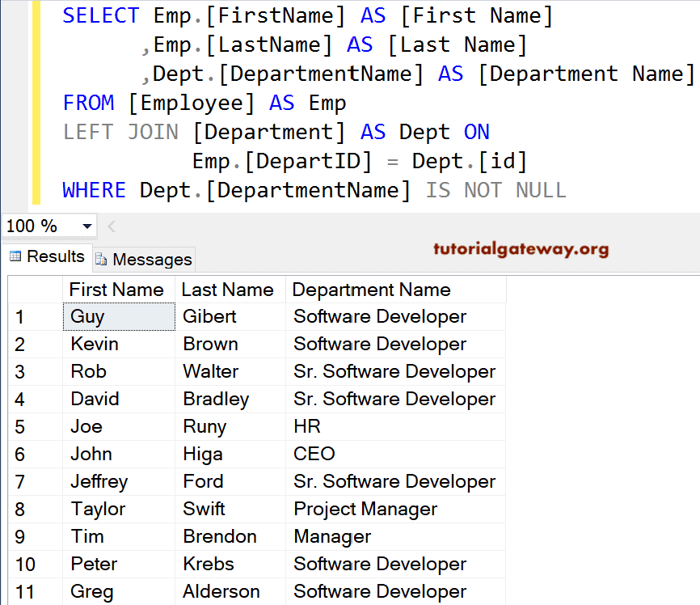Switch to the Messages tab

144,259
